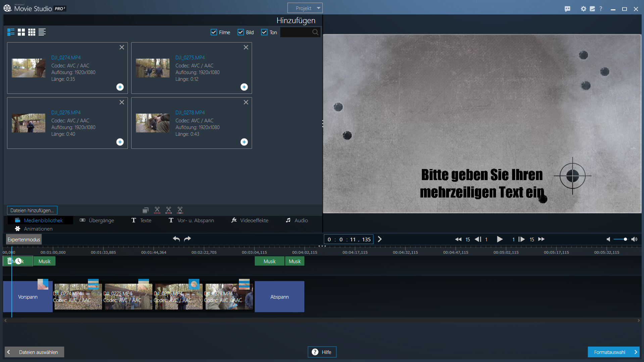Open the Projekt dropdown menu

click(305, 8)
